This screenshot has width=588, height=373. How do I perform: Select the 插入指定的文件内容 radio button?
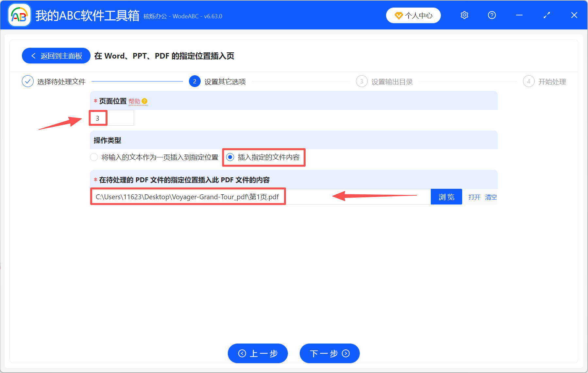coord(230,157)
